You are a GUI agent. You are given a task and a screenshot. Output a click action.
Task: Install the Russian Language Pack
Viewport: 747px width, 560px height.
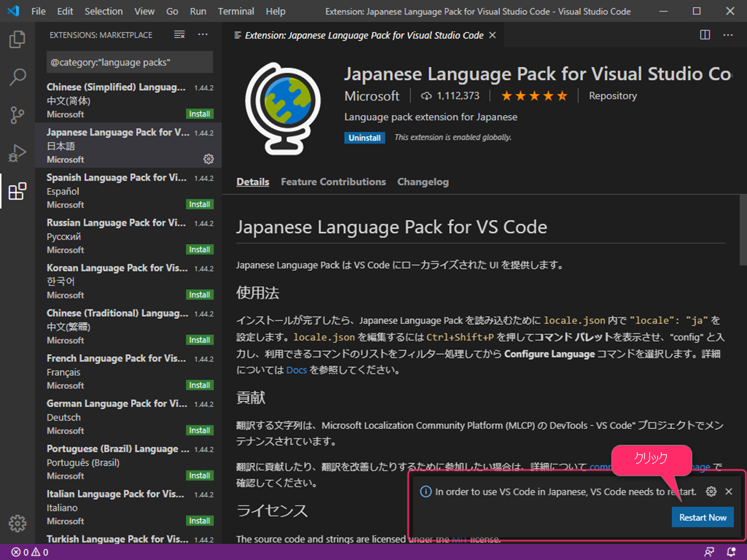200,250
